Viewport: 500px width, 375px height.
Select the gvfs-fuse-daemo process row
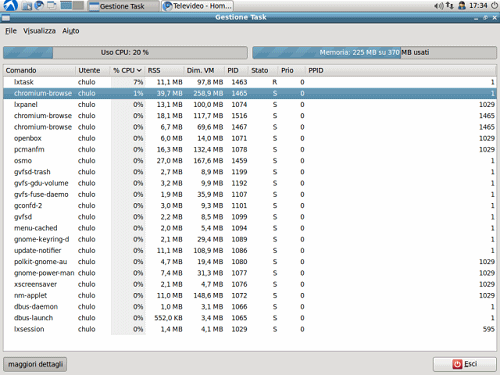(250, 194)
